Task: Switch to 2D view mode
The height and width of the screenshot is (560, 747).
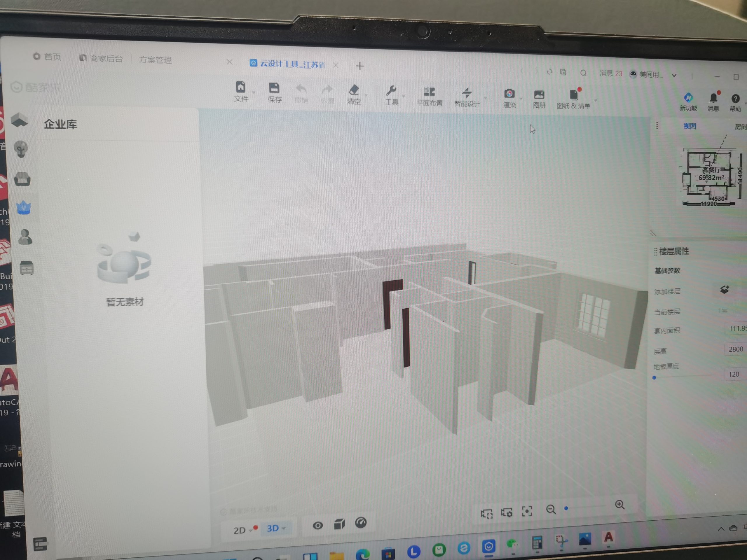Action: pyautogui.click(x=240, y=530)
